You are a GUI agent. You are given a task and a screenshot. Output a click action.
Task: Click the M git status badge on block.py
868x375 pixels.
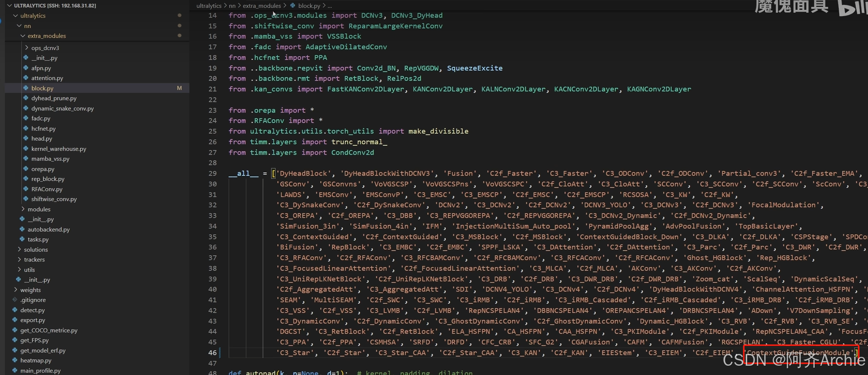179,88
